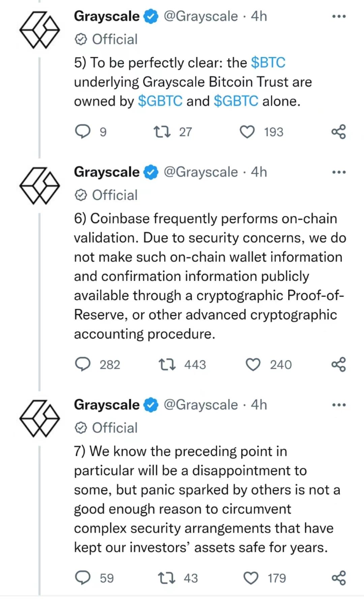Viewport: 364px width, 599px height.
Task: Open Grayscale avatar on tweet 6
Action: [x=39, y=186]
